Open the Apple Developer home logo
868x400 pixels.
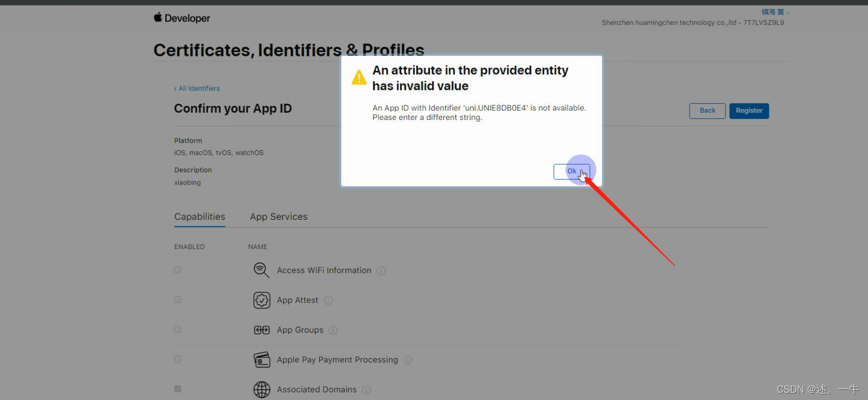coord(182,18)
